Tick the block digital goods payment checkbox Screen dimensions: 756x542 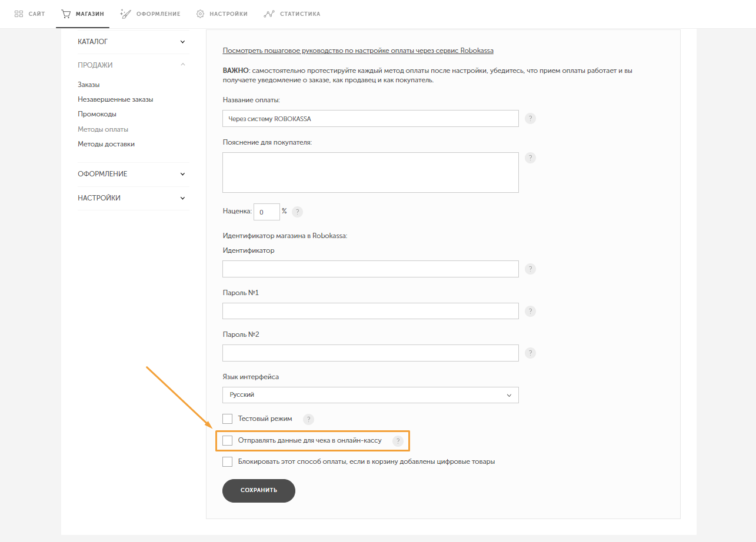point(228,461)
